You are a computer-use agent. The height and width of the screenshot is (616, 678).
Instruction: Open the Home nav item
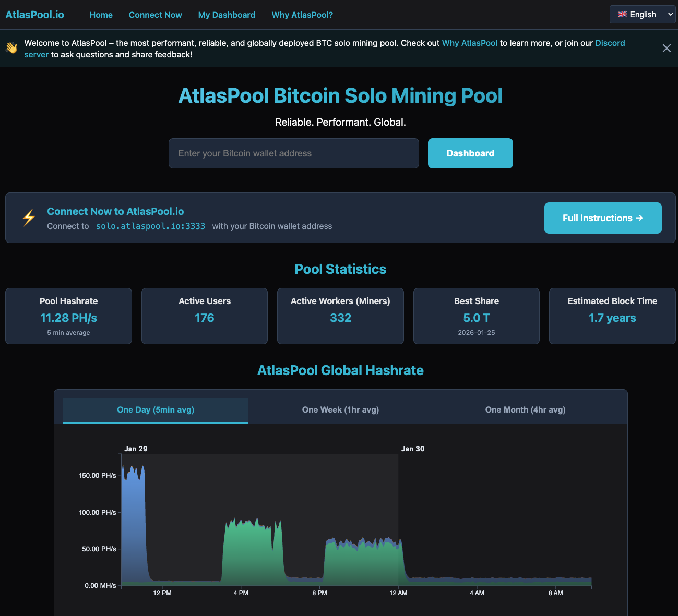tap(101, 15)
